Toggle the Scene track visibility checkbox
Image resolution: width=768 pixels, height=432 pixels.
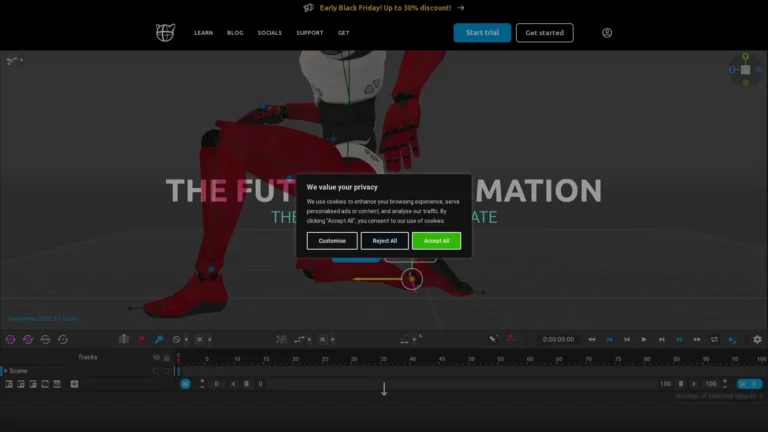point(155,371)
